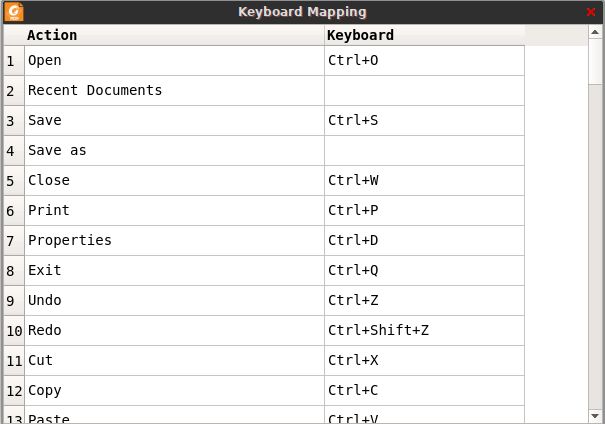Select the Ctrl+Shift+Z shortcut cell
The width and height of the screenshot is (605, 424).
pyautogui.click(x=424, y=331)
